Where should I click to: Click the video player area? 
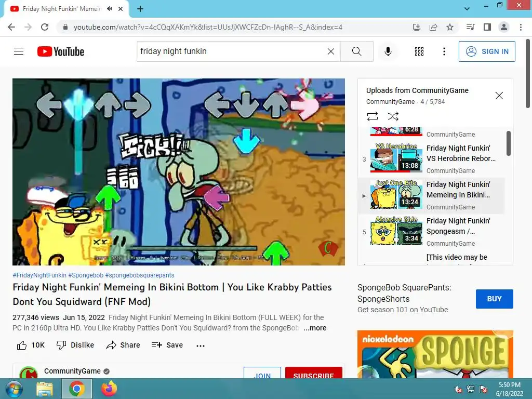[179, 172]
